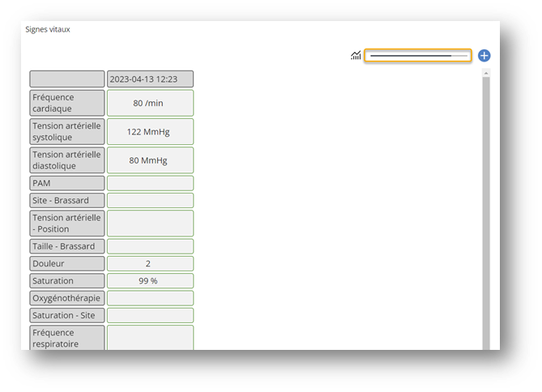542x392 pixels.
Task: Click the empty PAM value field
Action: (x=150, y=184)
